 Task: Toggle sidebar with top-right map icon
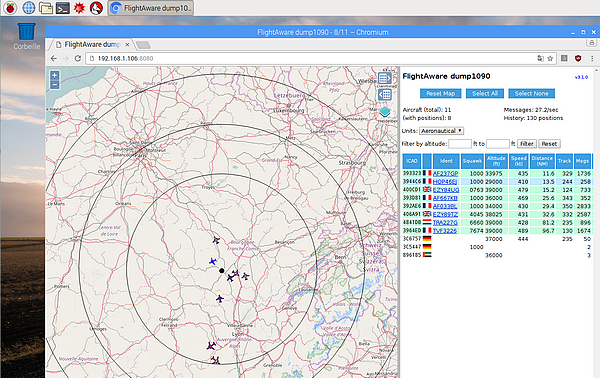(x=385, y=78)
